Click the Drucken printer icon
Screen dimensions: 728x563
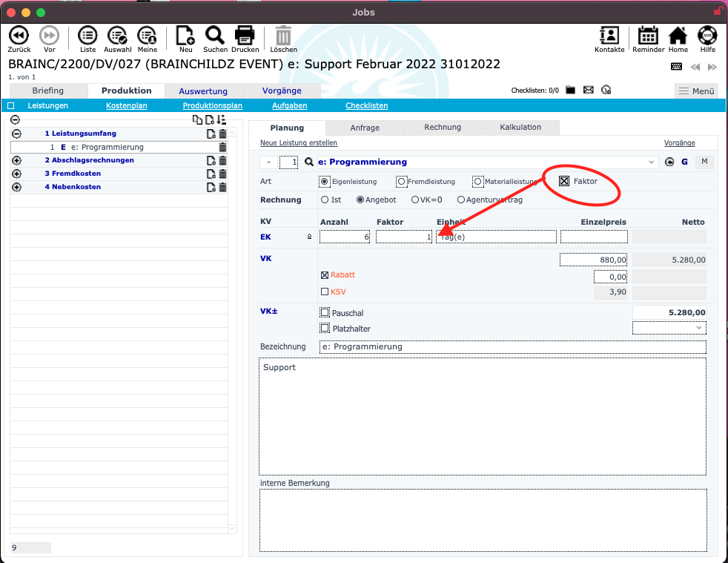(245, 36)
